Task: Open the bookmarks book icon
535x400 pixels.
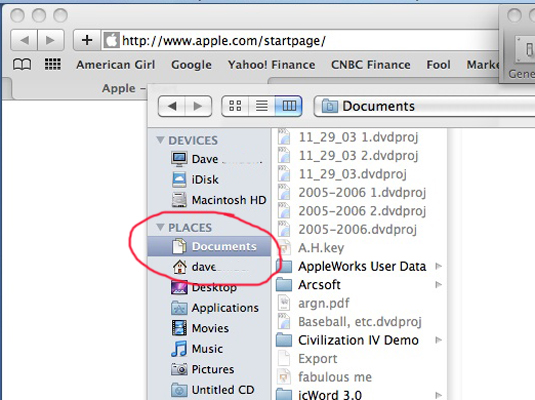Action: click(x=22, y=64)
